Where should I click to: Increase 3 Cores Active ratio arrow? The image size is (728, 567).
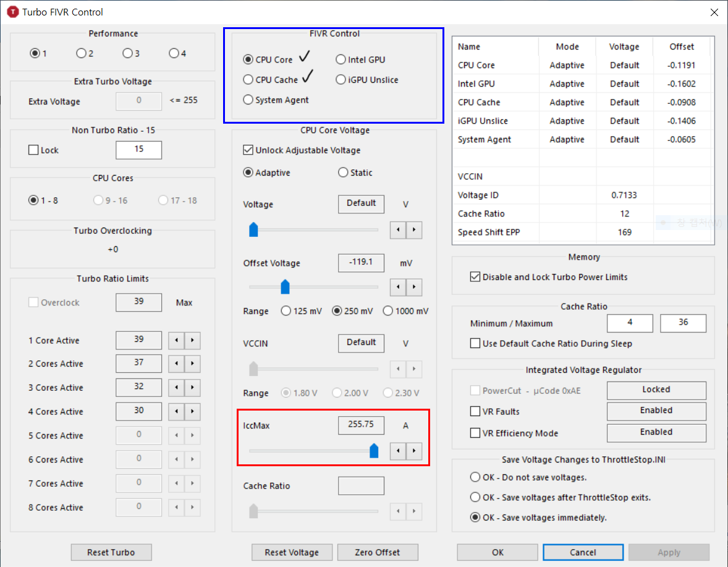coord(192,387)
